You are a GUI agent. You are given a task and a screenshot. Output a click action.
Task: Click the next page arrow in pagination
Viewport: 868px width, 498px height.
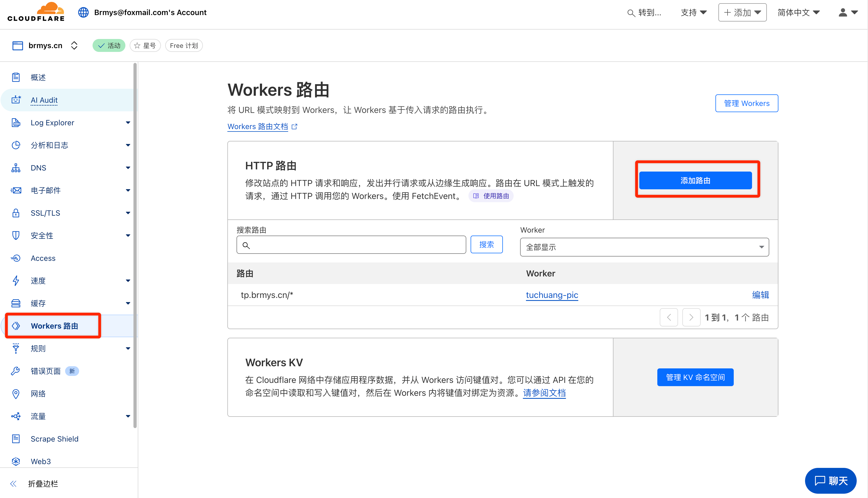tap(691, 317)
